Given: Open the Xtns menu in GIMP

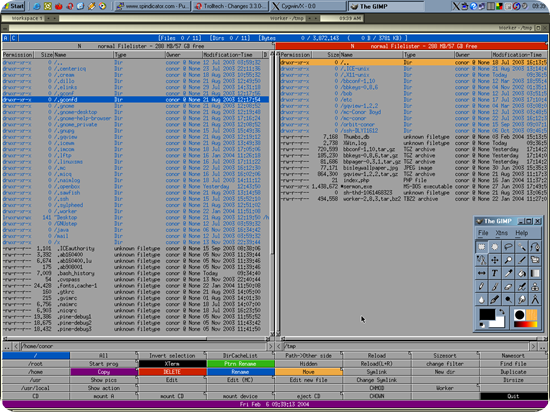Looking at the screenshot, I should [501, 233].
